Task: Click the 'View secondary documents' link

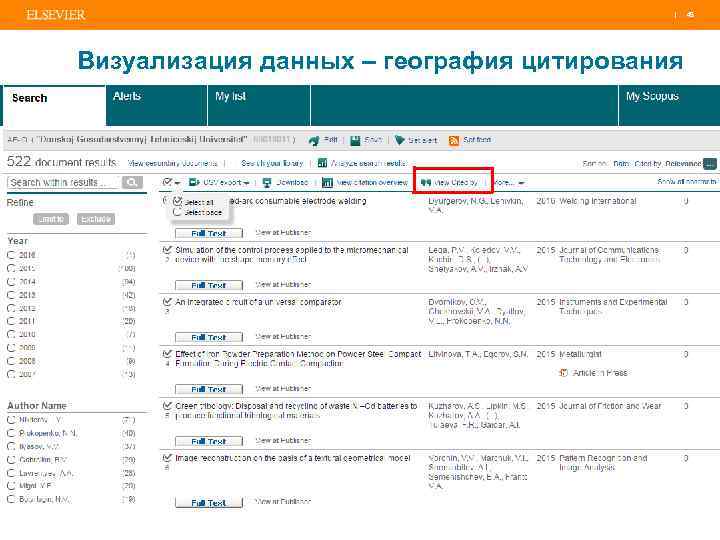Action: (x=173, y=163)
